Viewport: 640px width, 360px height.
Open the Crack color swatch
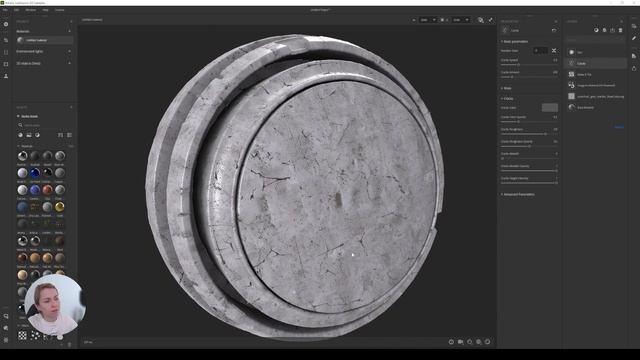(549, 108)
